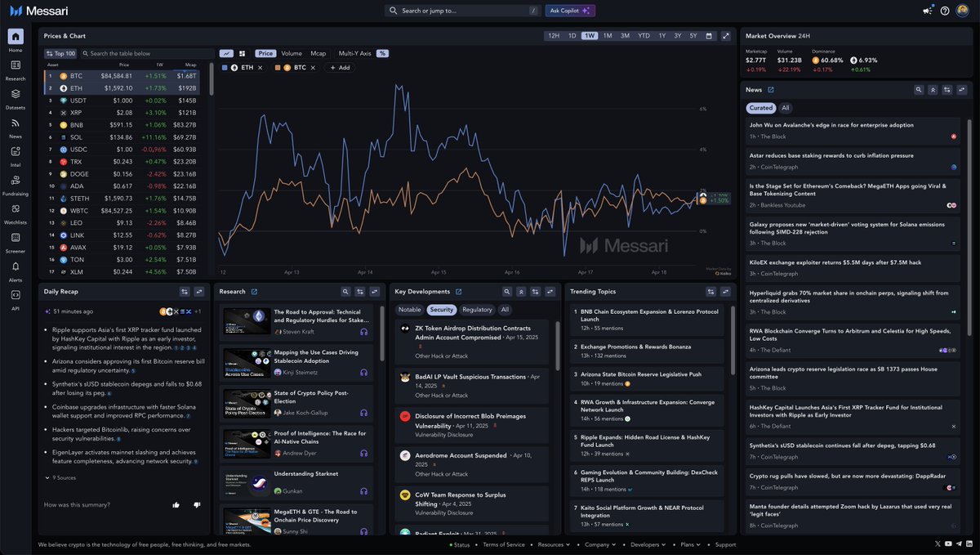The height and width of the screenshot is (555, 980).
Task: Open the Company footer dropdown
Action: tap(599, 544)
